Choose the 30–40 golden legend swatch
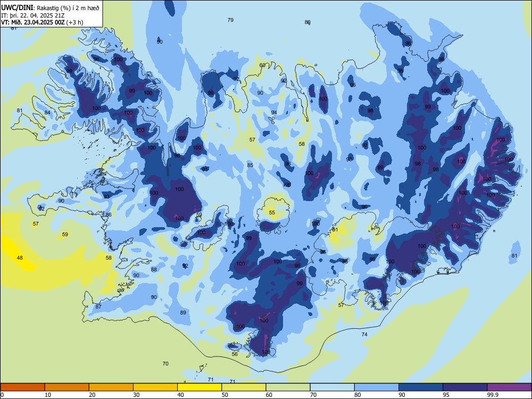Viewport: 532px width, 399px height. point(155,387)
